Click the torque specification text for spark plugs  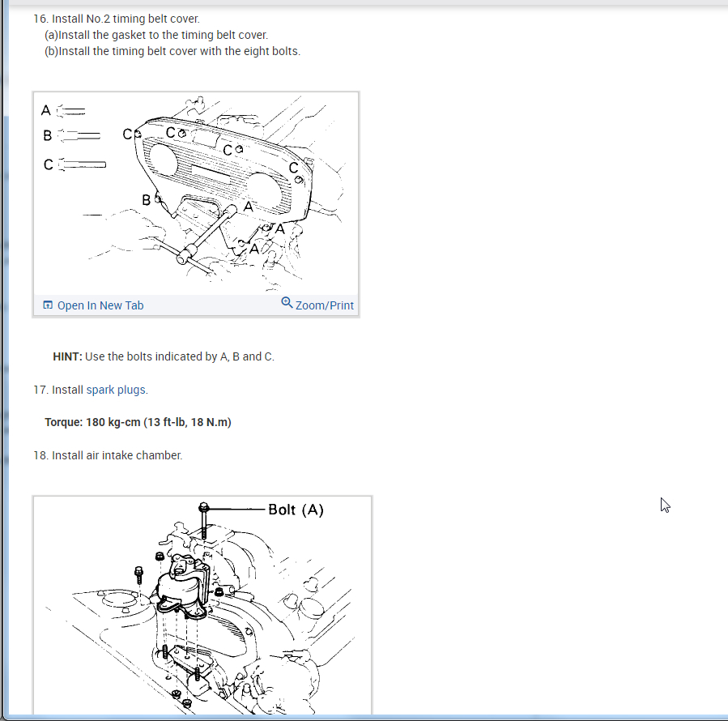pyautogui.click(x=138, y=422)
